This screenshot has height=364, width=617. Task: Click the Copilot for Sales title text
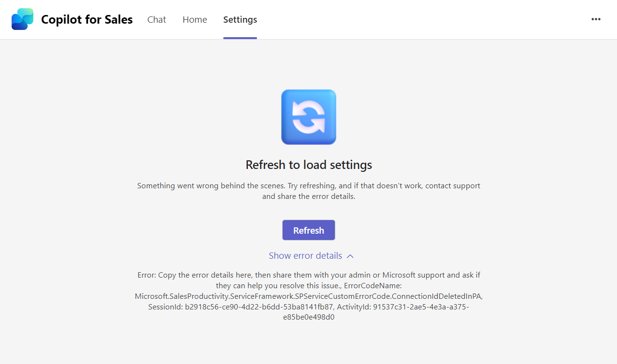click(x=86, y=19)
